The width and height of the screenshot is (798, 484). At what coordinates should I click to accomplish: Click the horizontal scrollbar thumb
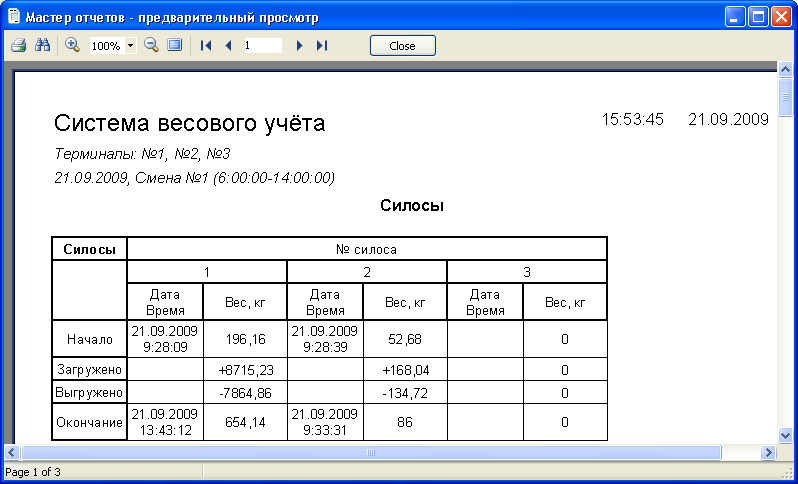click(370, 452)
